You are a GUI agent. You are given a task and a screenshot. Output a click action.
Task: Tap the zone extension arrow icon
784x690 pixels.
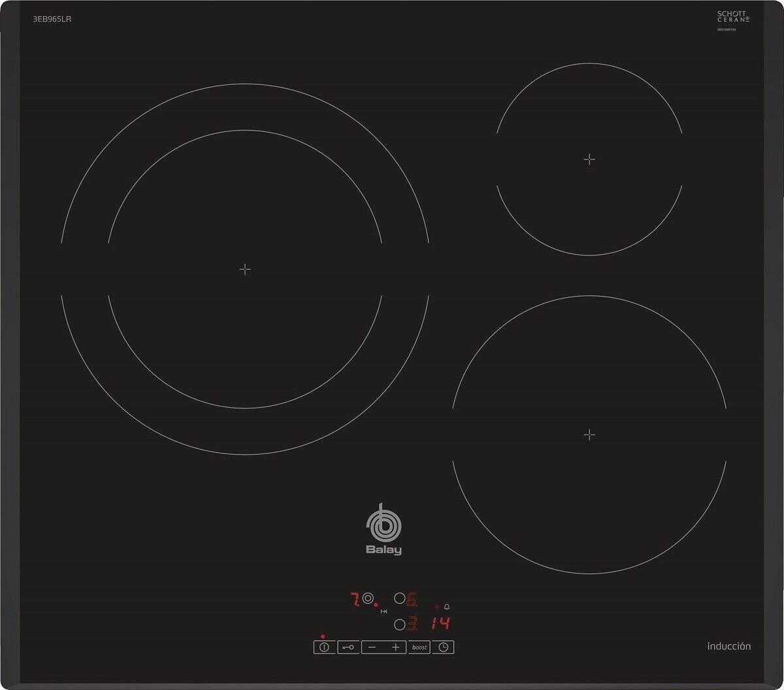coord(384,612)
